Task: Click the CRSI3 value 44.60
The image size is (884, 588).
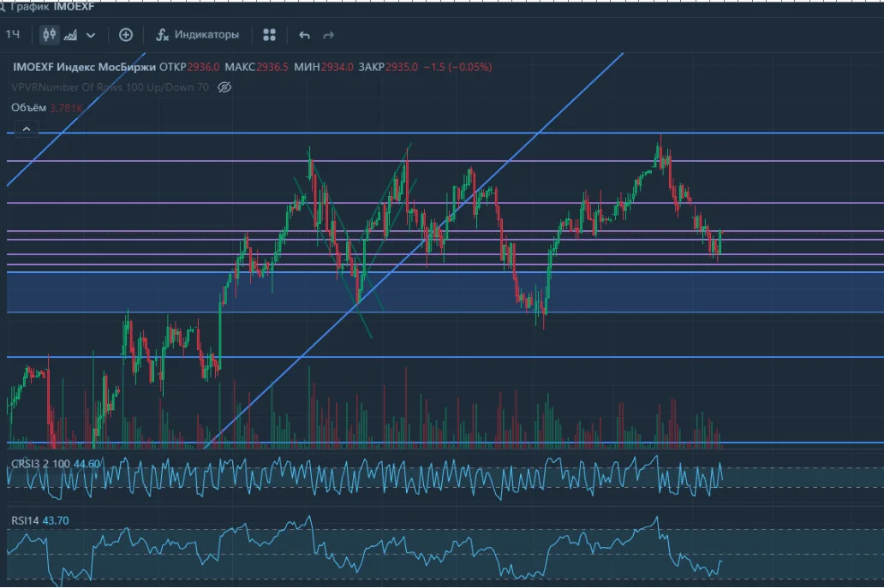Action: (x=87, y=464)
